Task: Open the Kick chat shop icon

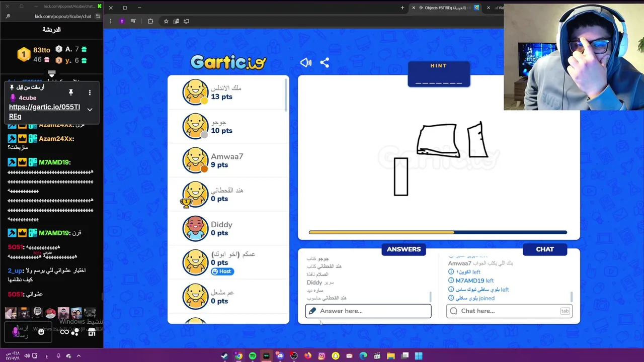Action: [x=92, y=332]
